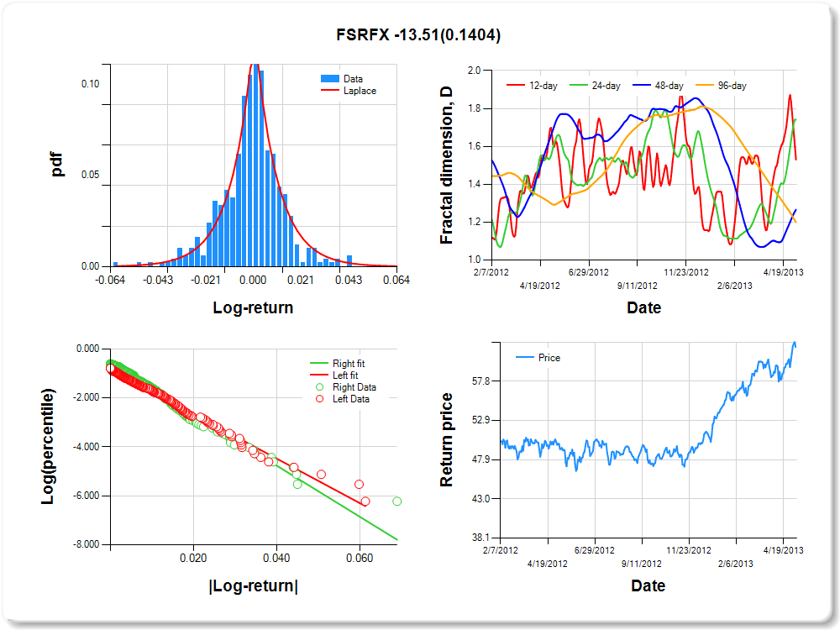Click the -0.064 tick label
The height and width of the screenshot is (630, 840).
(110, 281)
